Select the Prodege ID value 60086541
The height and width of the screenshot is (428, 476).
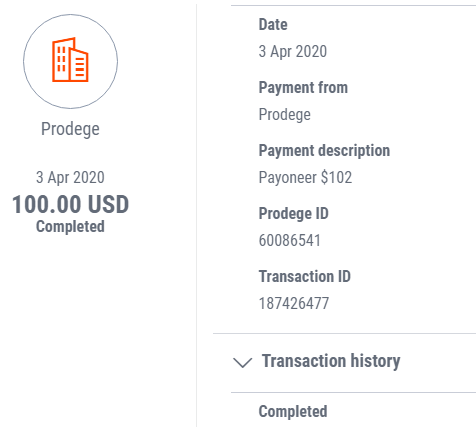click(290, 240)
